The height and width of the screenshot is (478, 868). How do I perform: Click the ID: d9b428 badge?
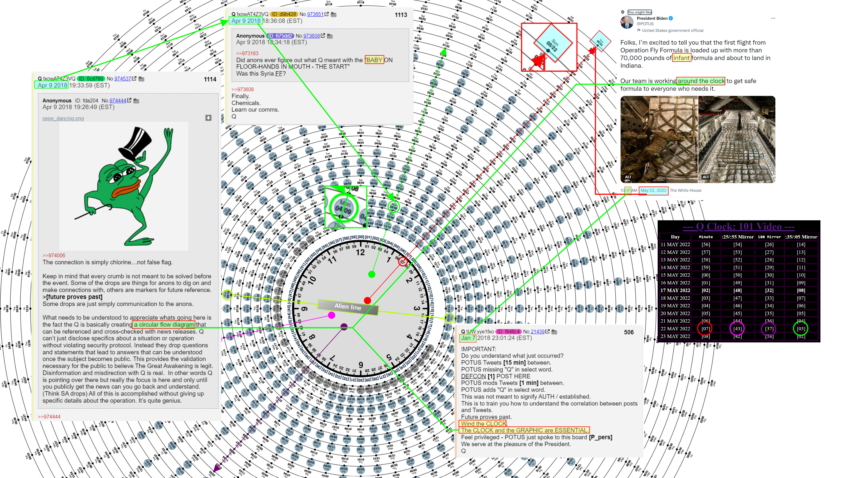point(284,14)
